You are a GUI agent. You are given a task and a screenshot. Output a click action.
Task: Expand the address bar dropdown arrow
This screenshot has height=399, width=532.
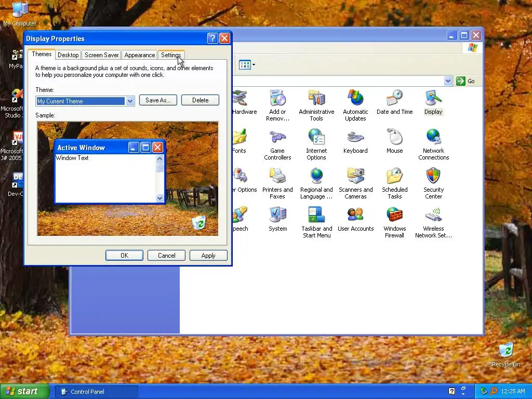(x=448, y=81)
